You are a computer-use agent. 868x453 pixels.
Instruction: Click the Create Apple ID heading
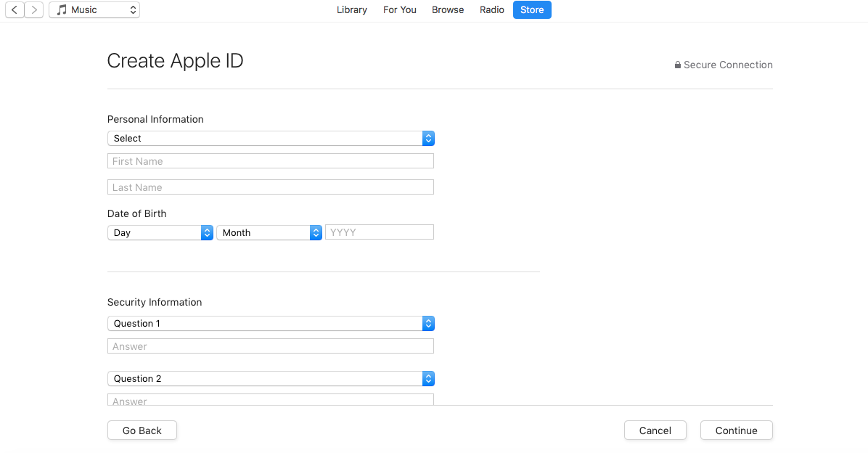(175, 61)
